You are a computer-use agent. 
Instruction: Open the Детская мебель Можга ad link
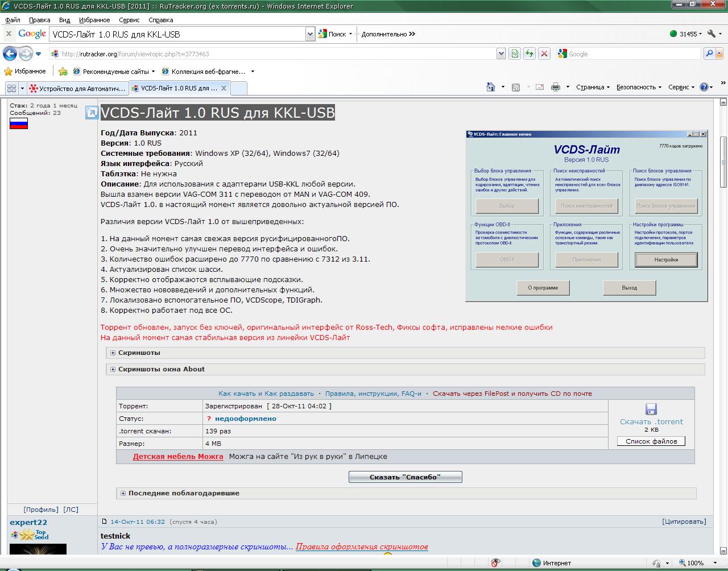[x=178, y=456]
